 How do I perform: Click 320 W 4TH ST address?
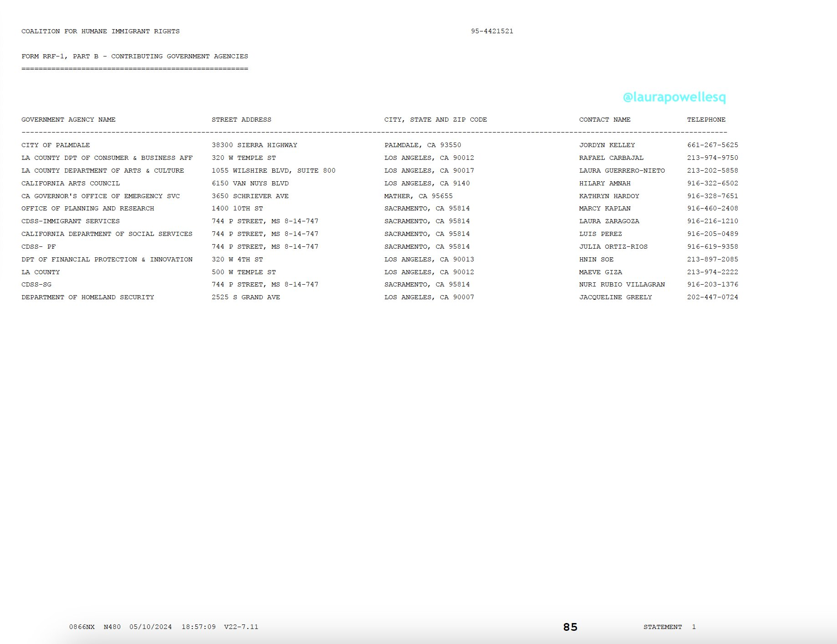pyautogui.click(x=237, y=260)
